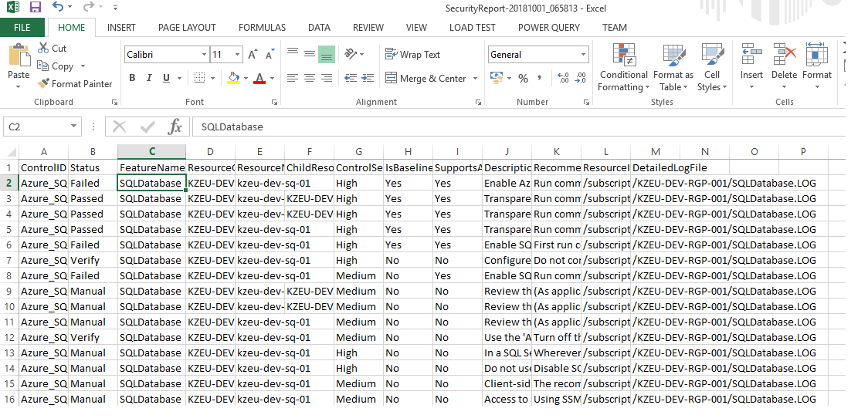
Task: Select Align Left icon
Action: (x=292, y=78)
